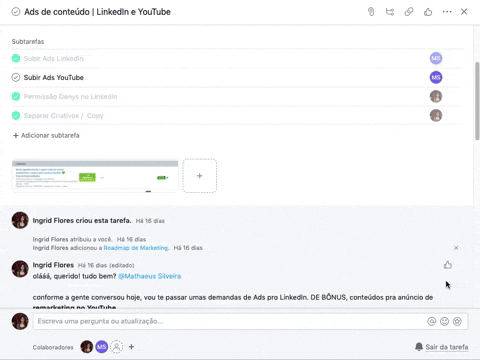Click your avatar beside the comment box

pos(20,321)
